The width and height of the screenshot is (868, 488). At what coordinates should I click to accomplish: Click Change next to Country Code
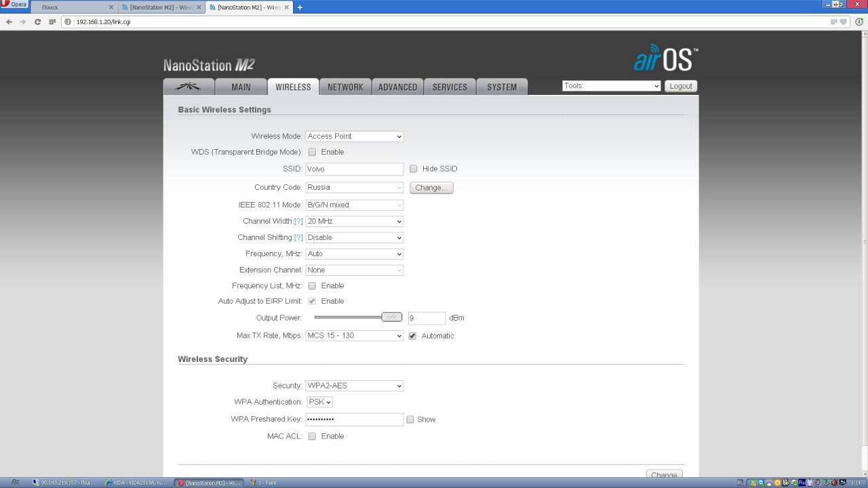tap(431, 188)
